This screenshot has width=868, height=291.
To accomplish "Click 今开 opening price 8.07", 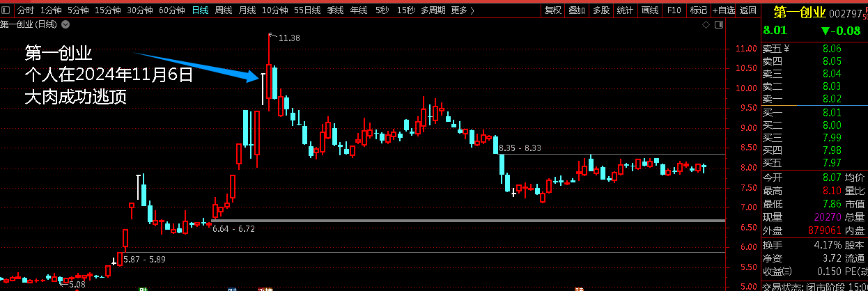I will [832, 178].
